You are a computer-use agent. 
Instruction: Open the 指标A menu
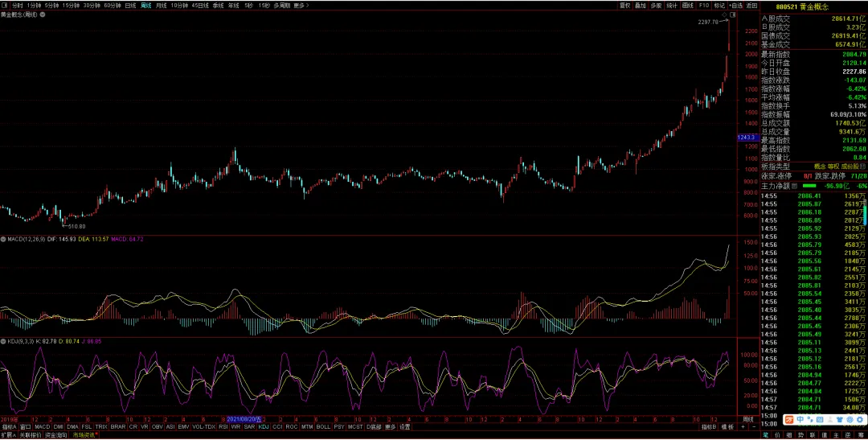pos(9,426)
